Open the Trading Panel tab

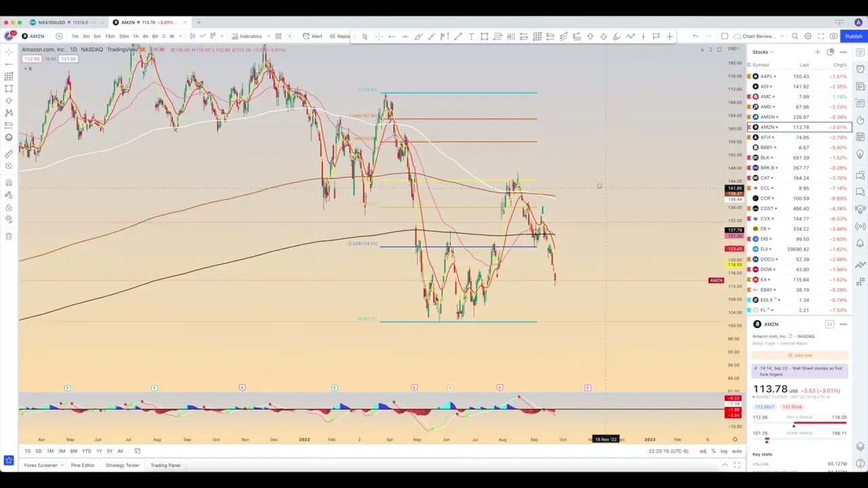click(165, 465)
